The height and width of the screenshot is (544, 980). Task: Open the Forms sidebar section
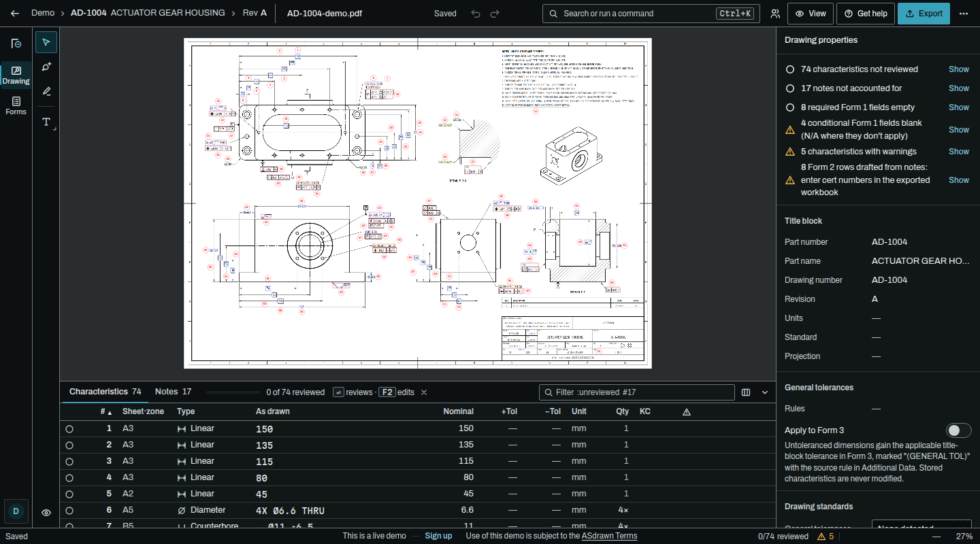point(16,105)
